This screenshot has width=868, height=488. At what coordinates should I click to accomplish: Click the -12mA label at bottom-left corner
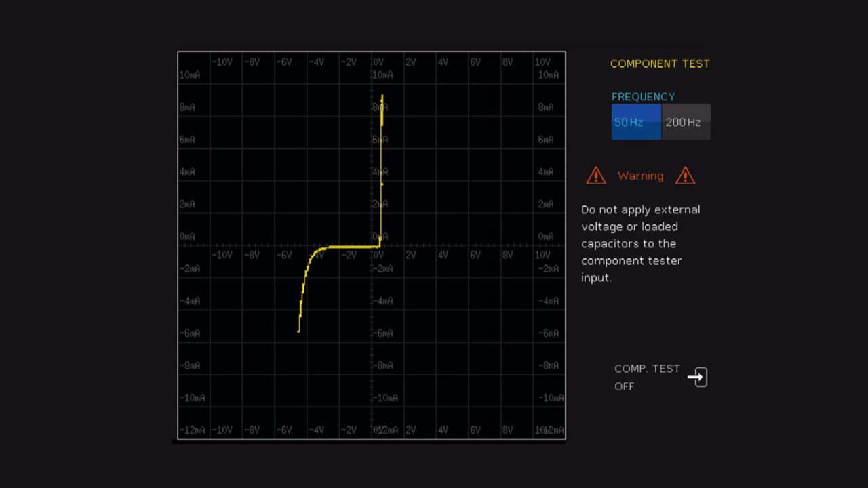192,430
